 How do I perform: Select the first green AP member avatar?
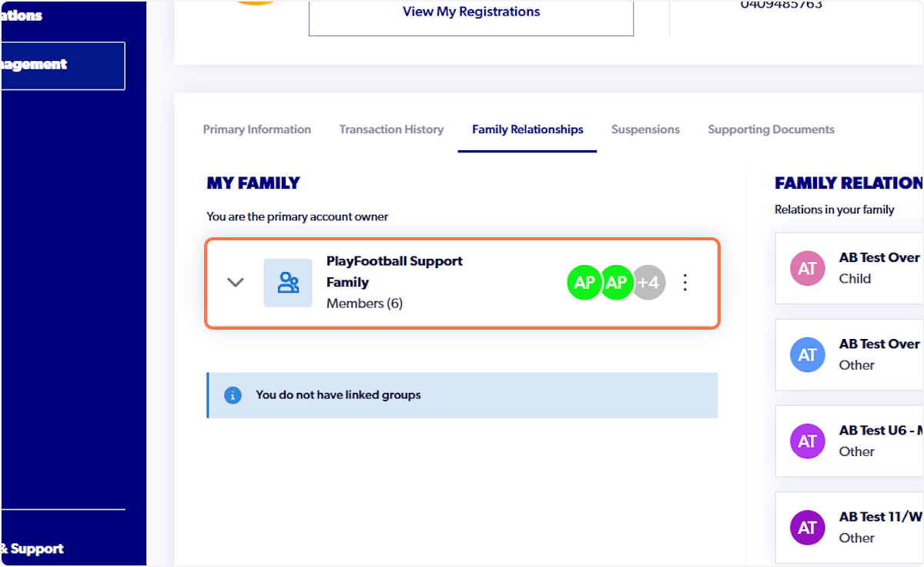[584, 282]
